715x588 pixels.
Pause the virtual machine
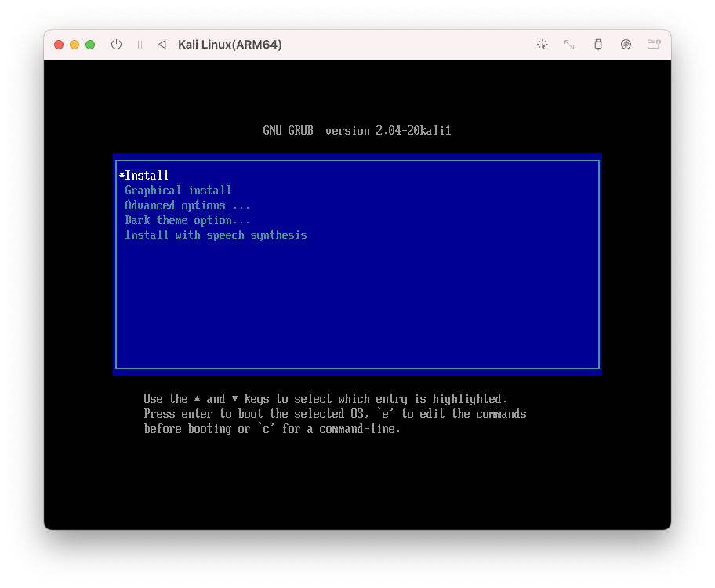140,44
